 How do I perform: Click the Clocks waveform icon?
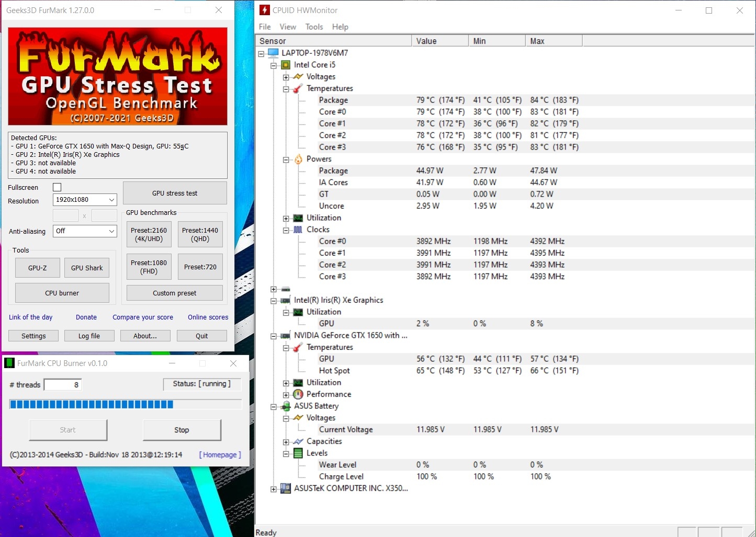298,230
